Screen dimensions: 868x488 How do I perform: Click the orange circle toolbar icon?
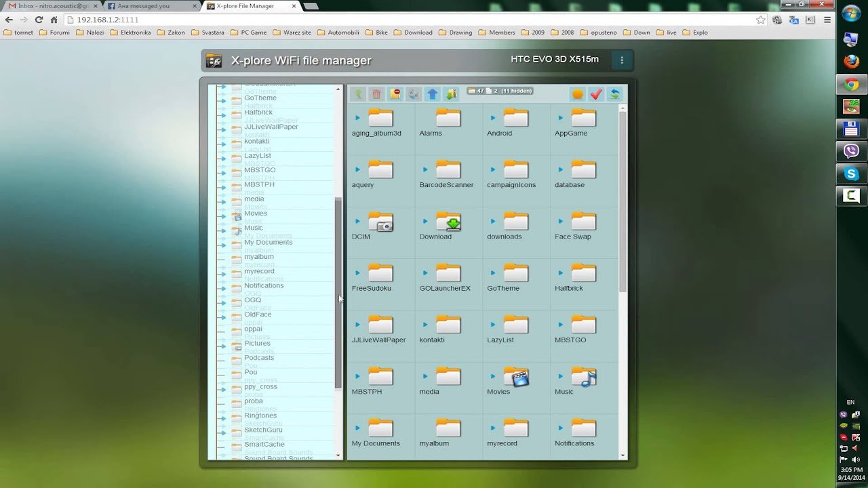click(578, 94)
